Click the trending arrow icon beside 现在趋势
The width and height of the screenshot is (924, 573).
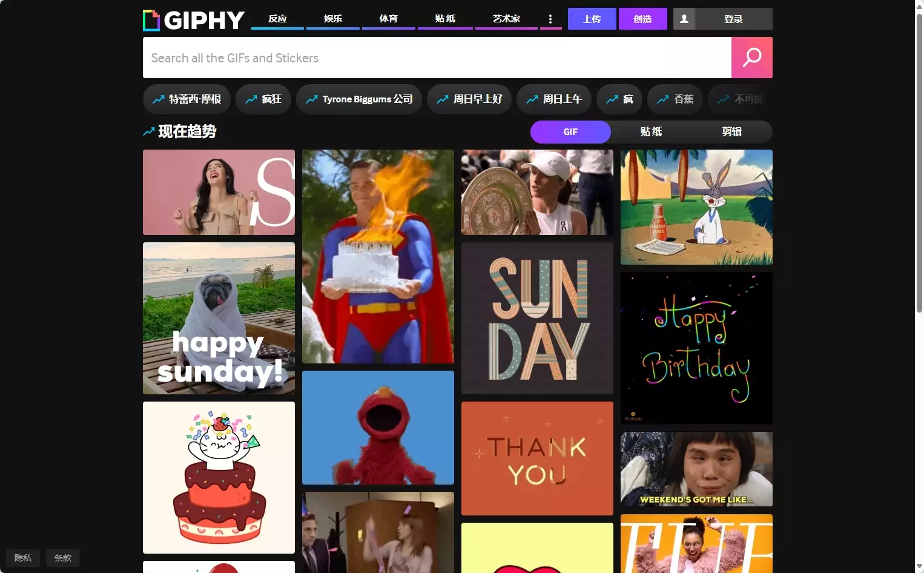click(148, 131)
